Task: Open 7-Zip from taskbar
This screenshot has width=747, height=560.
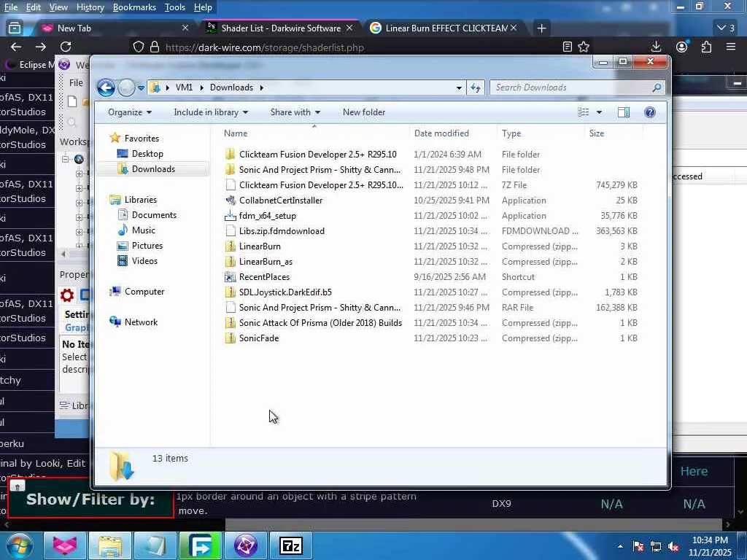Action: point(290,545)
